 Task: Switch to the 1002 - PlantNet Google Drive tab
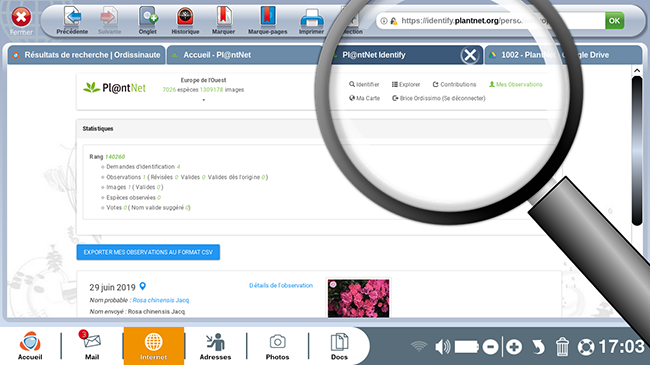click(563, 55)
